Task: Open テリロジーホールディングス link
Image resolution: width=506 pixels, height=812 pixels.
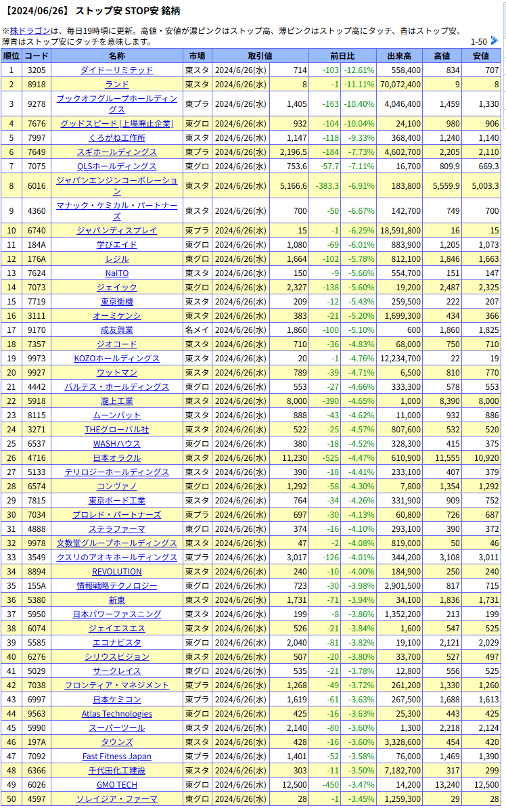Action: coord(116,472)
